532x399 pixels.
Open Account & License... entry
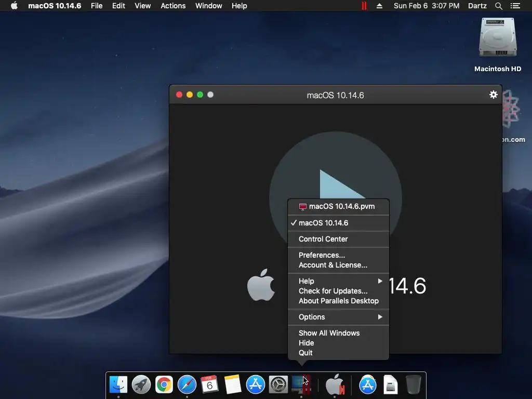coord(338,265)
